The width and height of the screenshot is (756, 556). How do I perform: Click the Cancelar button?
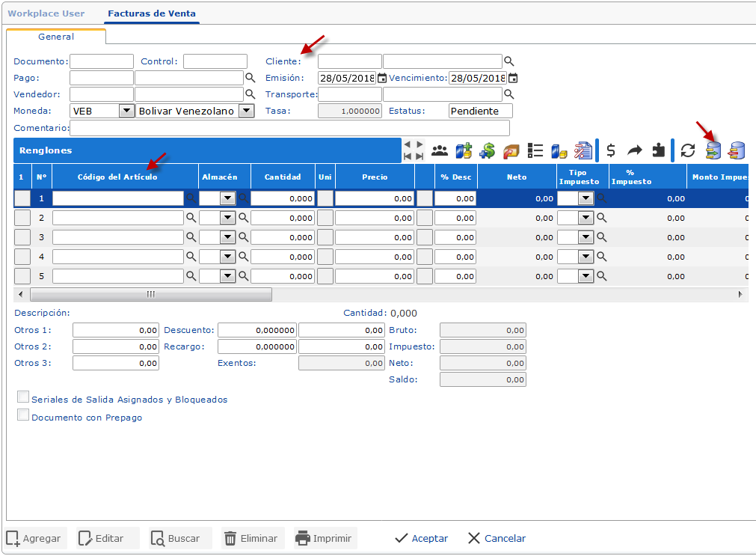pyautogui.click(x=497, y=538)
